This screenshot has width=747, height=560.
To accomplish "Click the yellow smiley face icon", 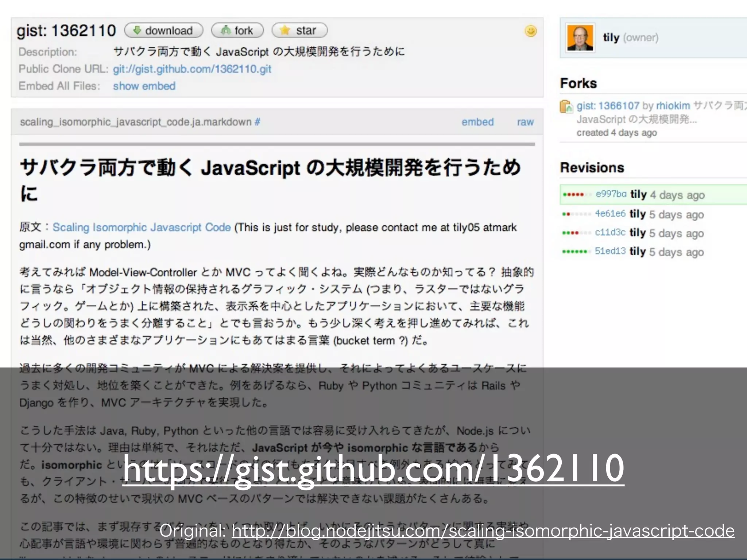I will click(x=530, y=31).
